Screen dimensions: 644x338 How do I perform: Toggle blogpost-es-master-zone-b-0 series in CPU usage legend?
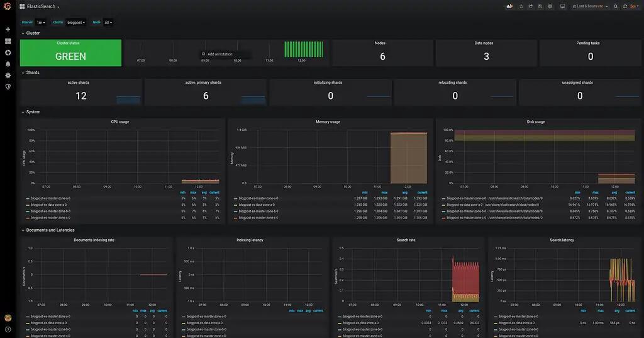[x=50, y=211]
